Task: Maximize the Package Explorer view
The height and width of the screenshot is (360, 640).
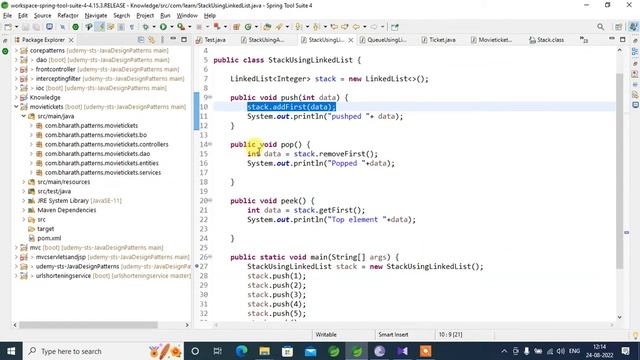Action: (x=184, y=40)
